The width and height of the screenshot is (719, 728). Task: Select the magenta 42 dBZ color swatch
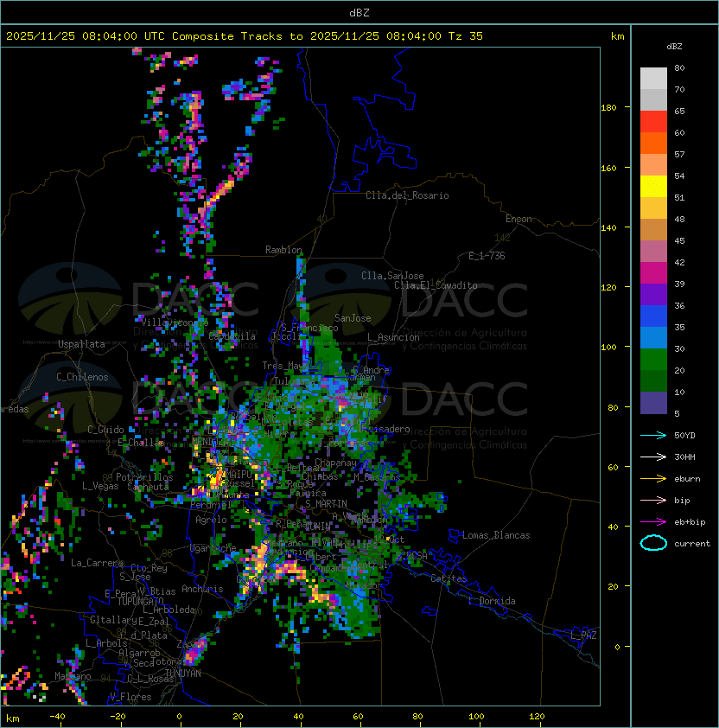point(653,273)
